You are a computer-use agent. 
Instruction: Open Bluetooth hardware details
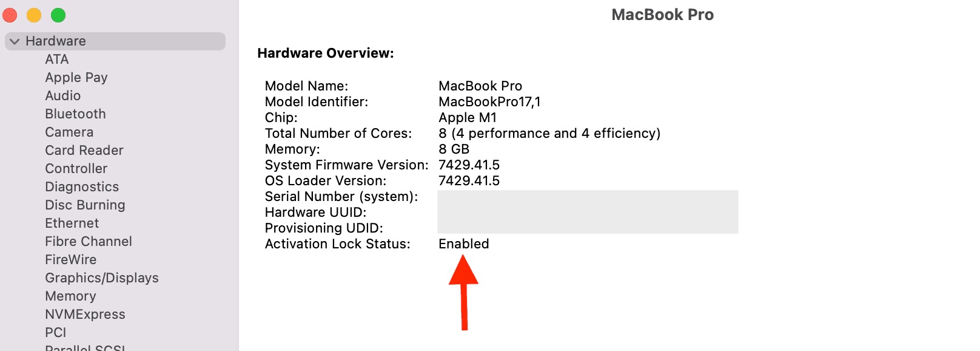[x=76, y=114]
